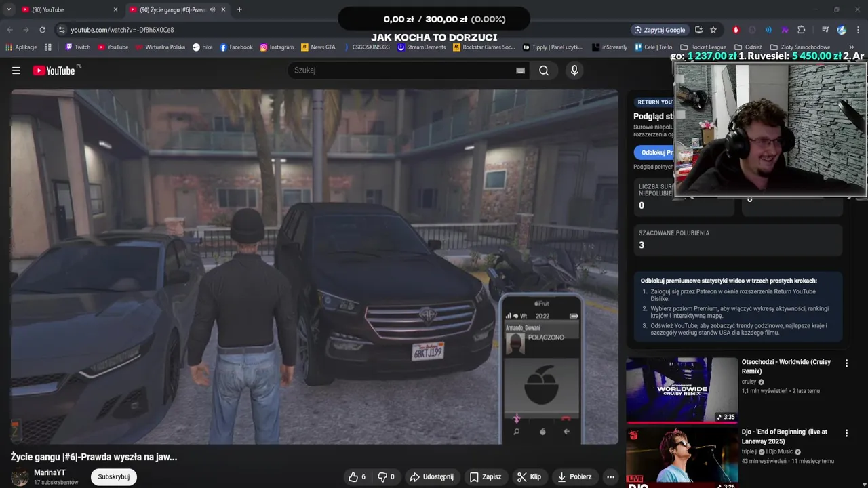Subscribe to MarinaYT with Subskrybuj
The width and height of the screenshot is (868, 488).
(x=113, y=477)
